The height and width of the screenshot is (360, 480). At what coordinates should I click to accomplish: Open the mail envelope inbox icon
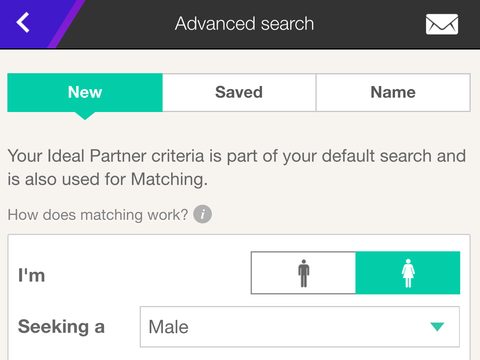point(442,24)
